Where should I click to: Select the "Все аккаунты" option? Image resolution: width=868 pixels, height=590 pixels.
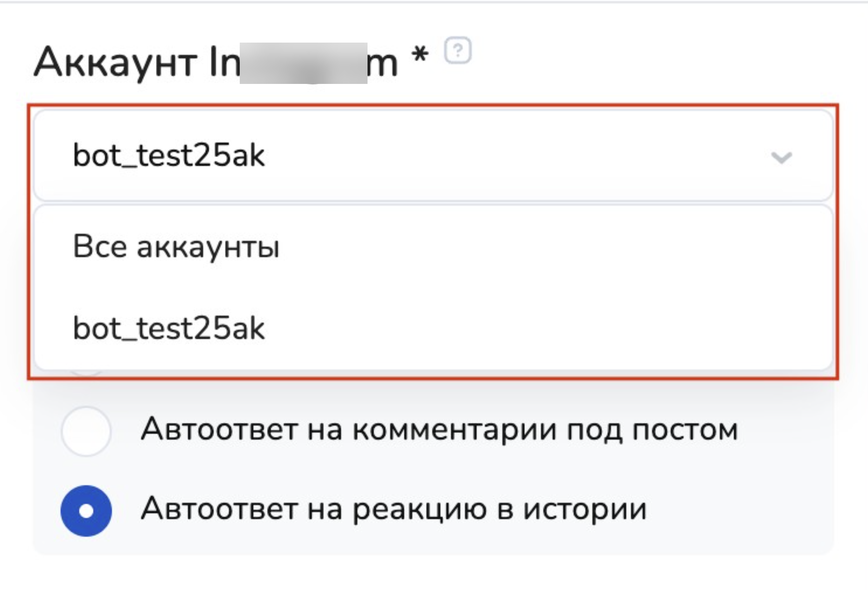[176, 247]
